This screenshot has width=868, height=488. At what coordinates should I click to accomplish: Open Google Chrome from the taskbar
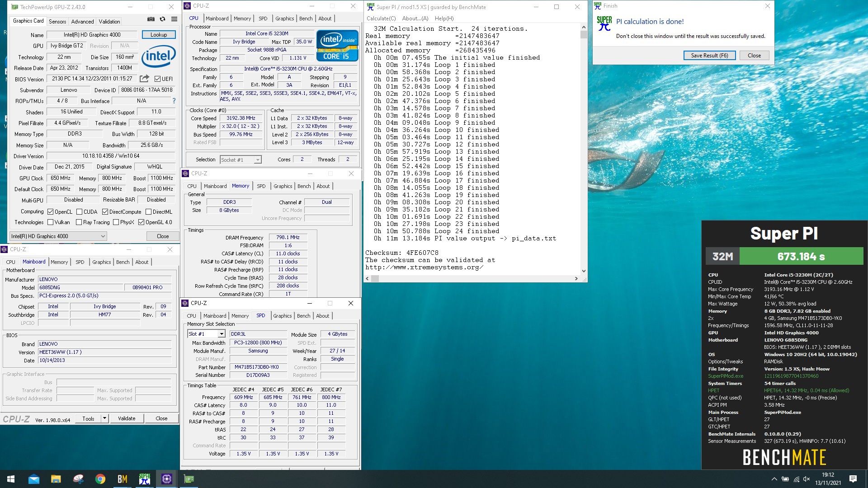(100, 479)
